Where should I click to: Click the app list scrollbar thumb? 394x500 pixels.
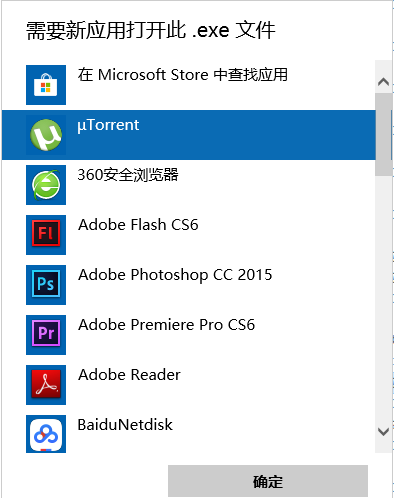[384, 135]
